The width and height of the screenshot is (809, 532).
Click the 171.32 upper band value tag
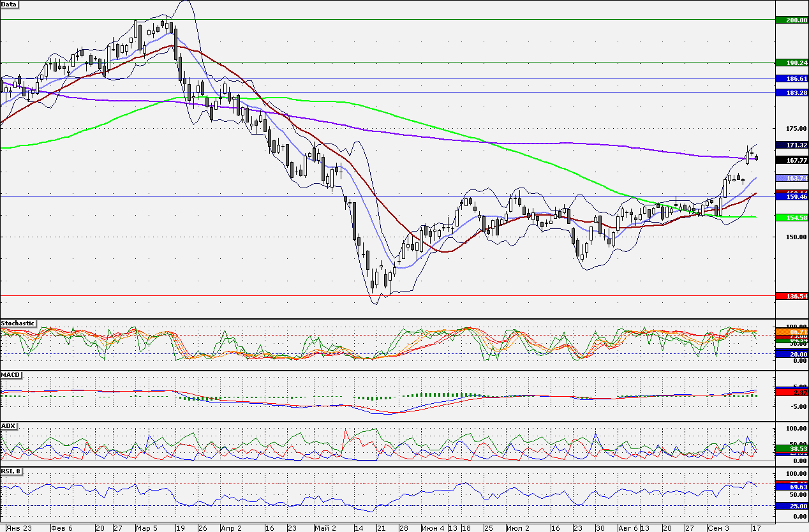[792, 145]
